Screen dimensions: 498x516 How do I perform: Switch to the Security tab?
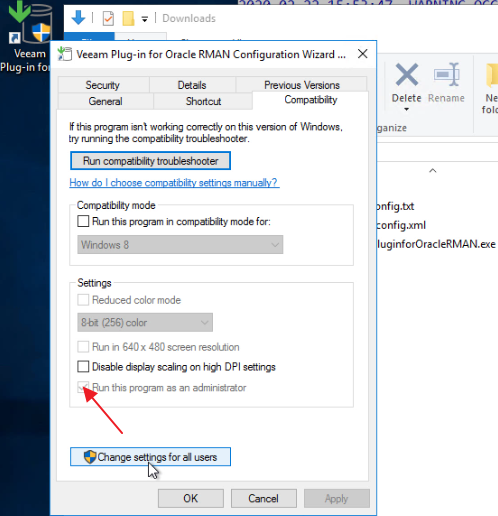103,85
